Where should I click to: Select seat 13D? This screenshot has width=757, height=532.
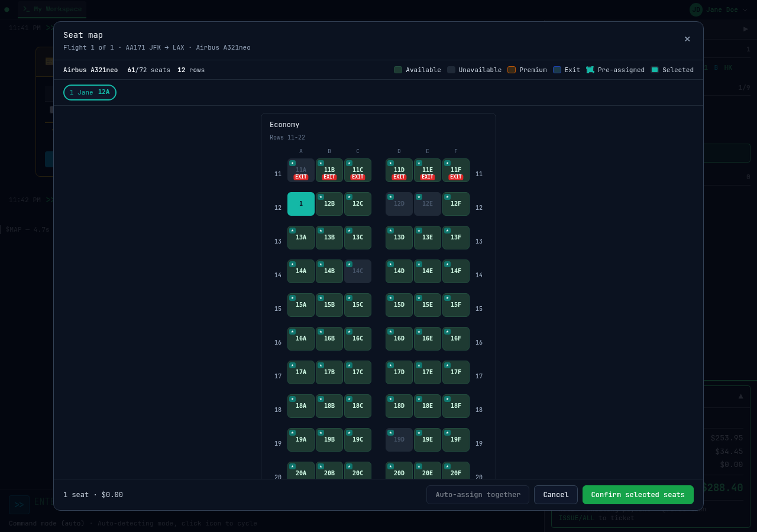(x=399, y=238)
